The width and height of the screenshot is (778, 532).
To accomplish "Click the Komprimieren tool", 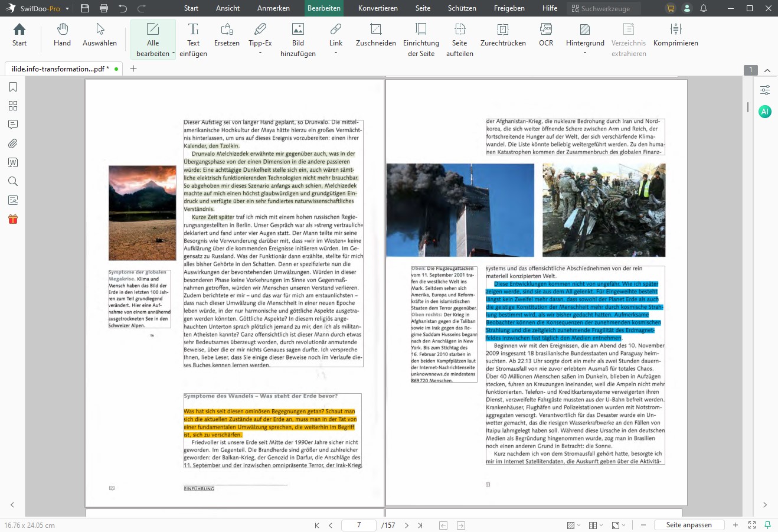I will tap(676, 35).
